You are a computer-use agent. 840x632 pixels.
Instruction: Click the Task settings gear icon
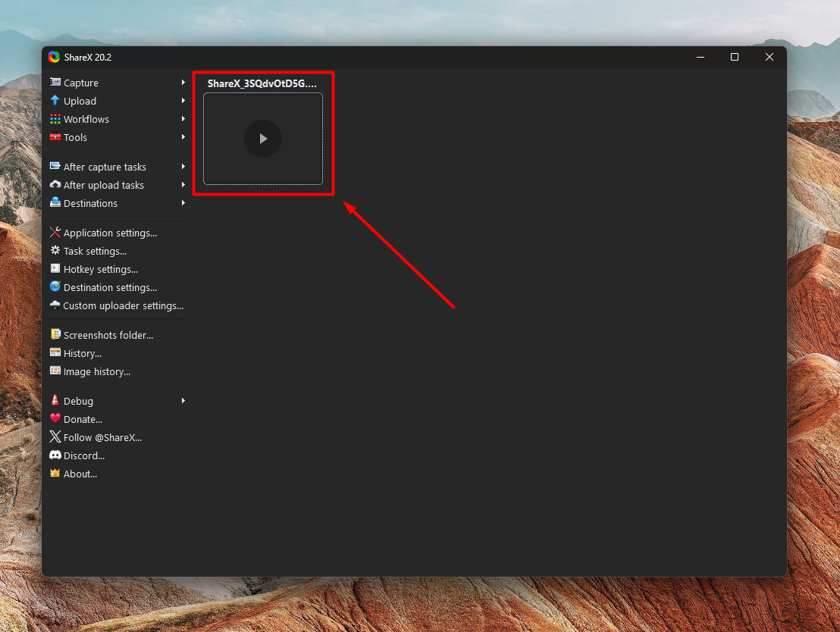[x=55, y=251]
